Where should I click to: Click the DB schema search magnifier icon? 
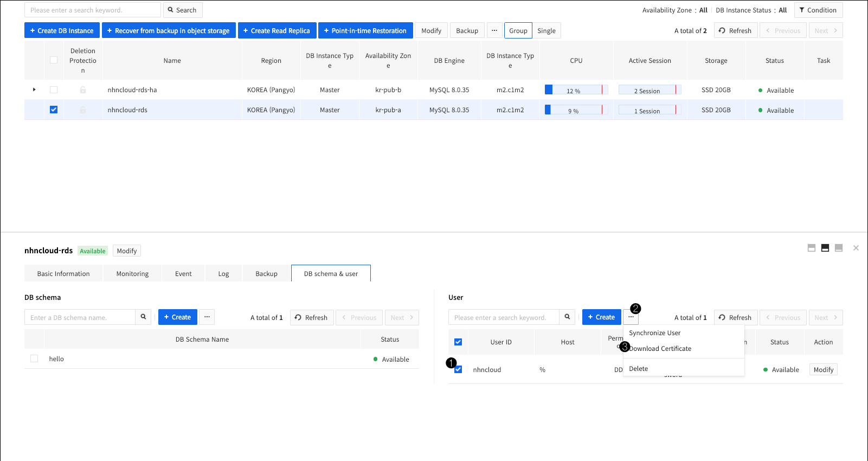pyautogui.click(x=144, y=317)
